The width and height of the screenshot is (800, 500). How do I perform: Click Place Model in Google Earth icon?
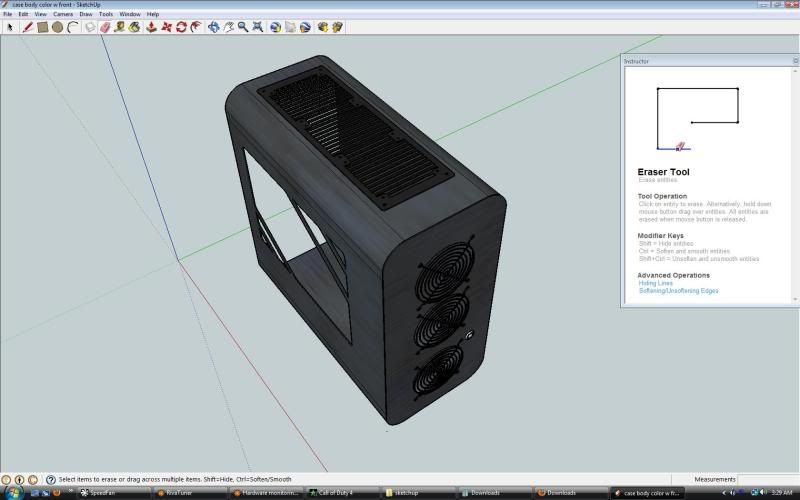tap(305, 27)
